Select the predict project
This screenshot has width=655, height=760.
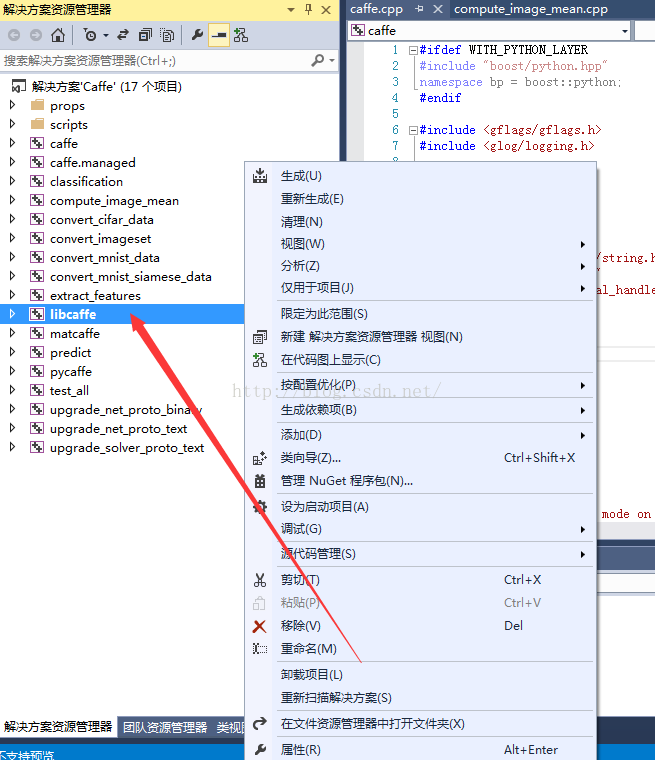[x=70, y=352]
